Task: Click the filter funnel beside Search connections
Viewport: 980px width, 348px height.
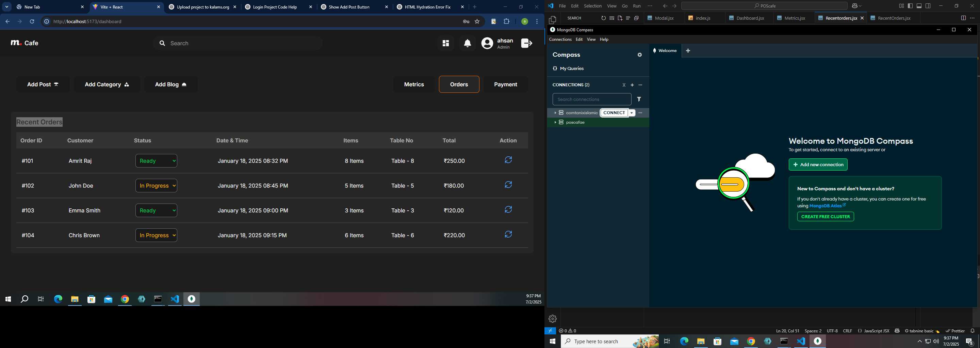Action: tap(639, 99)
